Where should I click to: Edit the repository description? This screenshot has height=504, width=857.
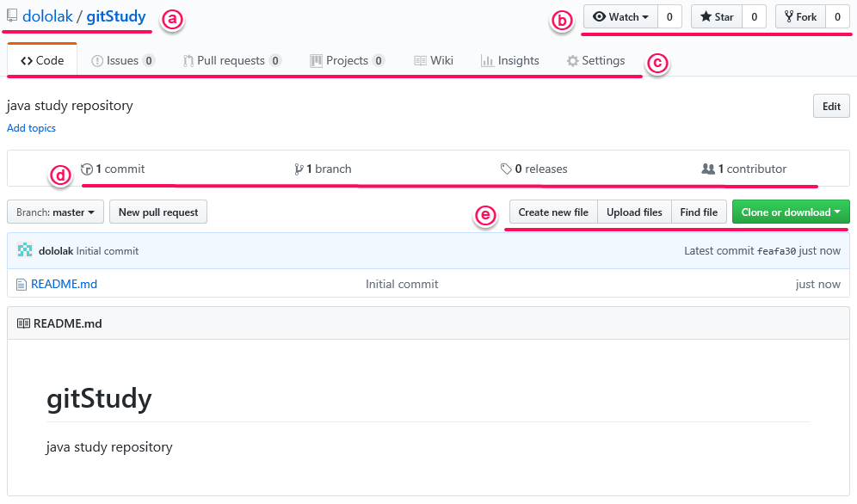(x=831, y=107)
